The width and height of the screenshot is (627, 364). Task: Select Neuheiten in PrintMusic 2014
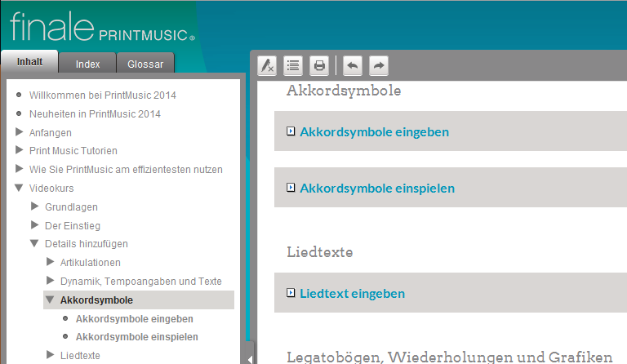[95, 113]
